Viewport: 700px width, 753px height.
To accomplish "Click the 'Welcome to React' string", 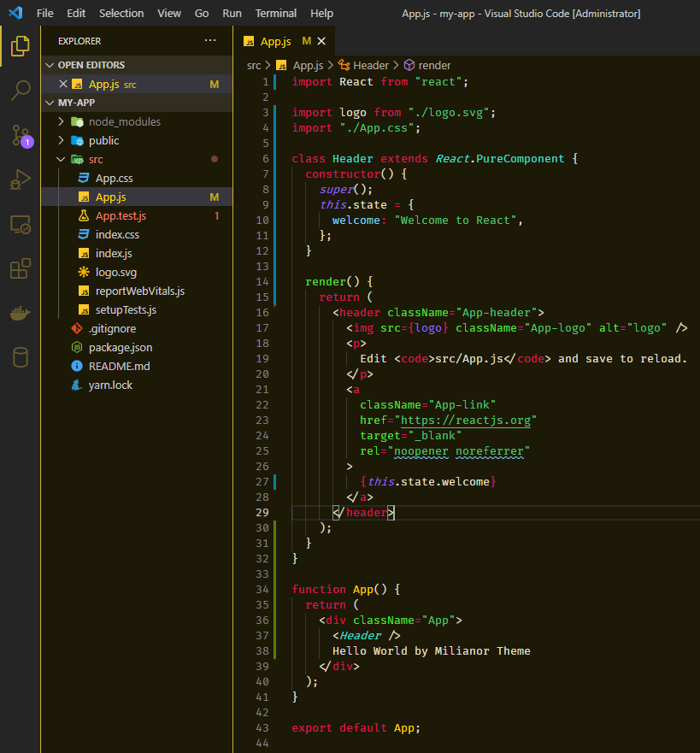I will click(456, 221).
